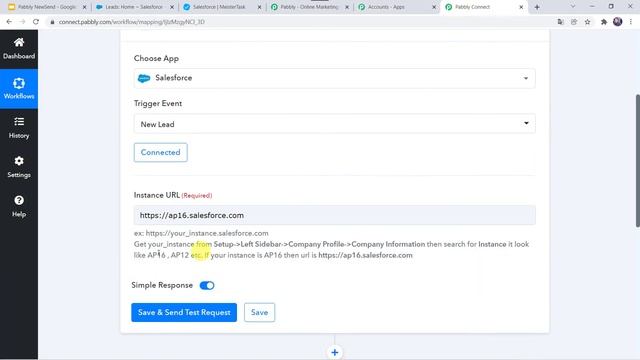
Task: Open the Help question mark icon
Action: click(19, 200)
